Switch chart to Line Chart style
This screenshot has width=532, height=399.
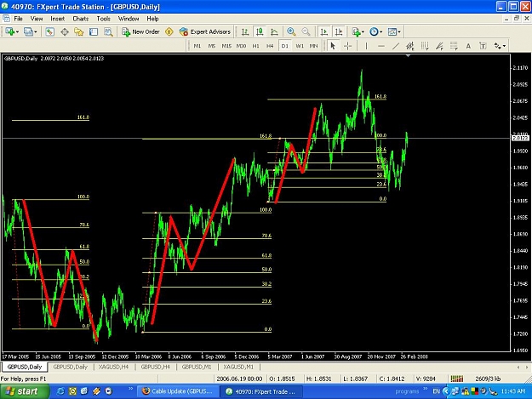pyautogui.click(x=274, y=31)
